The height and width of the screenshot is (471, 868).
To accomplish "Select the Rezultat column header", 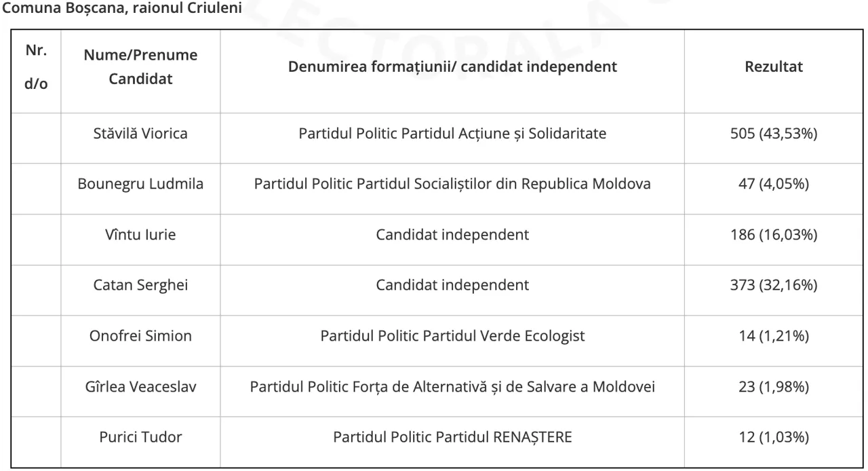I will point(774,67).
